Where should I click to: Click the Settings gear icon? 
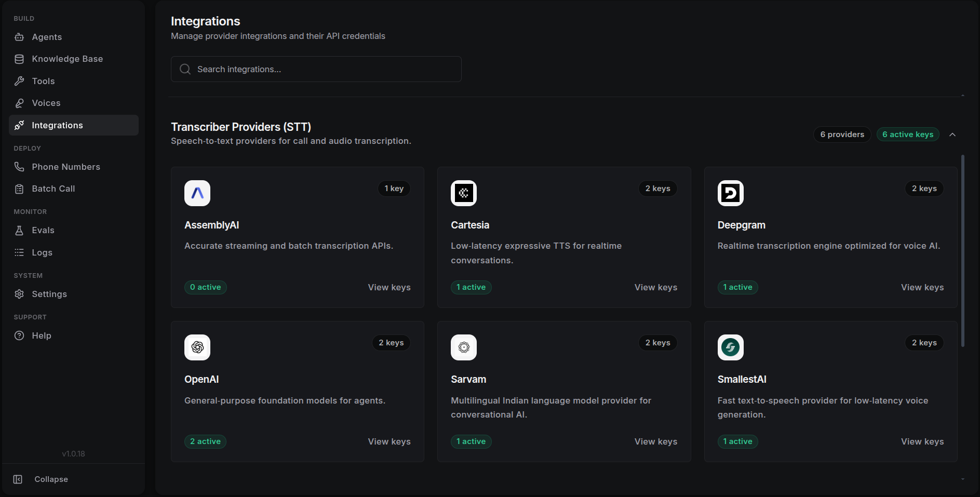click(x=19, y=294)
